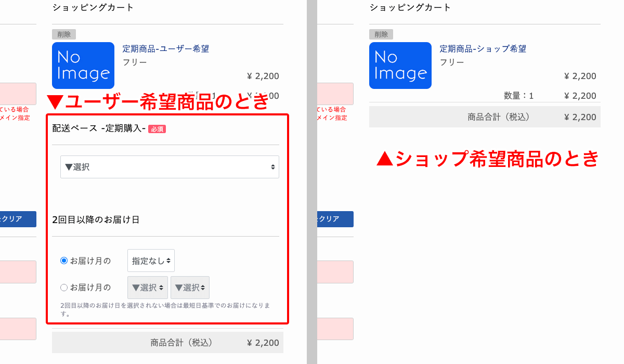The width and height of the screenshot is (624, 364).
Task: Select the お届け月の radio beside two ▼選択 dropdowns
Action: (x=64, y=287)
